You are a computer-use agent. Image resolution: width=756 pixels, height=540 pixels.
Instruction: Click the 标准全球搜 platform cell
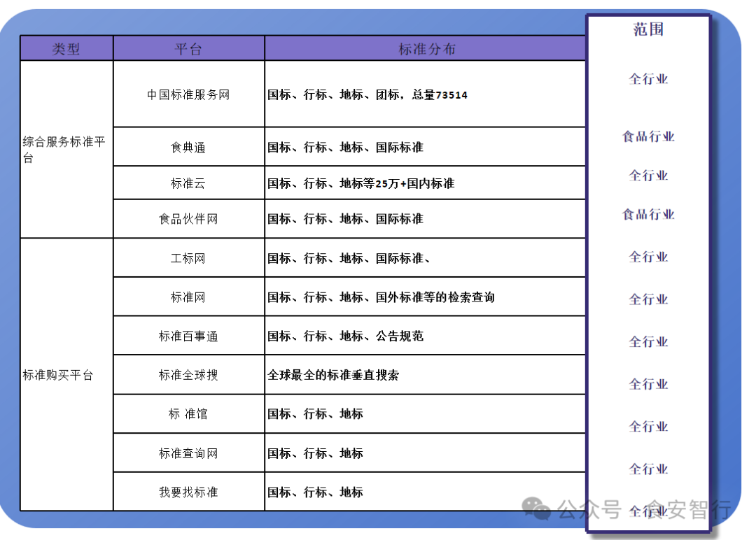188,375
